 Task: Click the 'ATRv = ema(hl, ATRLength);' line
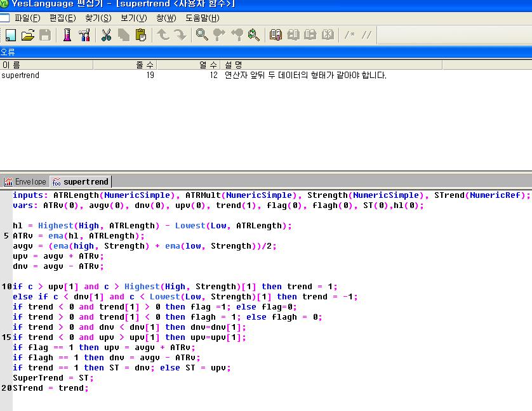tap(79, 236)
